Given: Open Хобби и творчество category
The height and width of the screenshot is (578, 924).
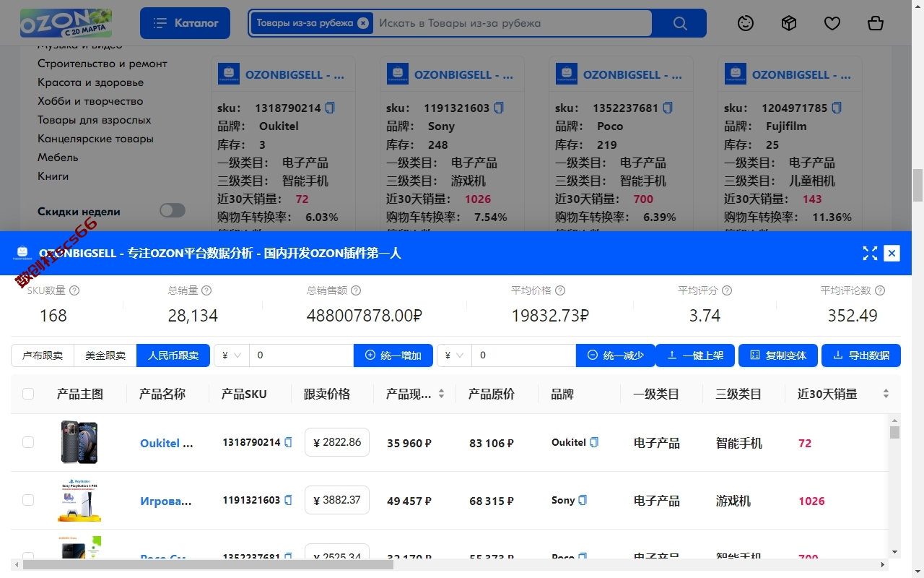Looking at the screenshot, I should point(90,101).
